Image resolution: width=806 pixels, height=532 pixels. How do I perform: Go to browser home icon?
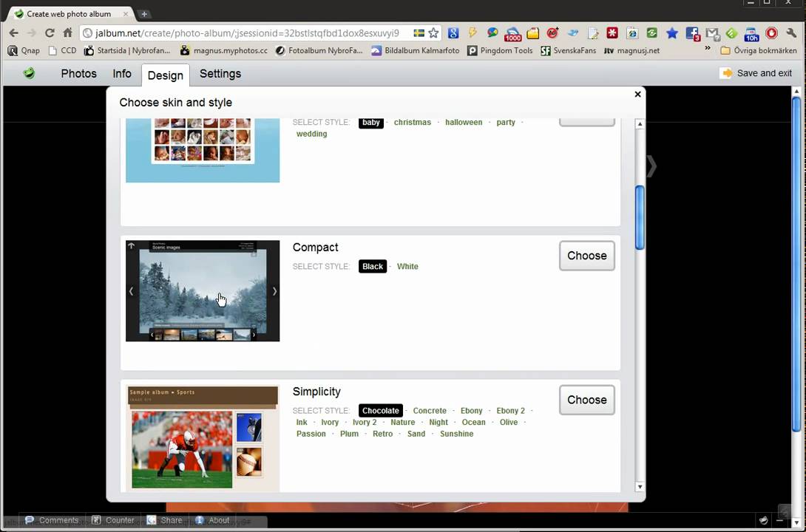coord(67,33)
